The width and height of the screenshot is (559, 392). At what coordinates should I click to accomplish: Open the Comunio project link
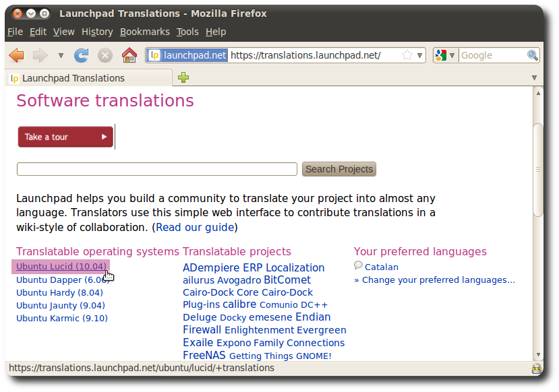coord(278,304)
